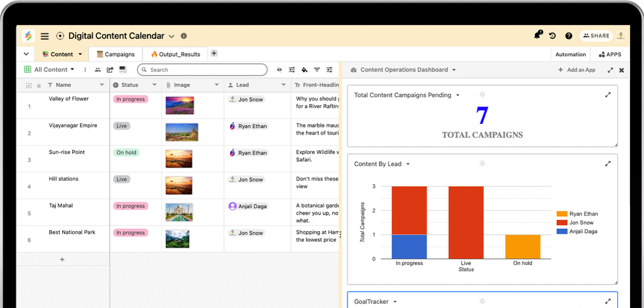Open the hamburger main menu
Screen dimensions: 644x308
tap(45, 36)
